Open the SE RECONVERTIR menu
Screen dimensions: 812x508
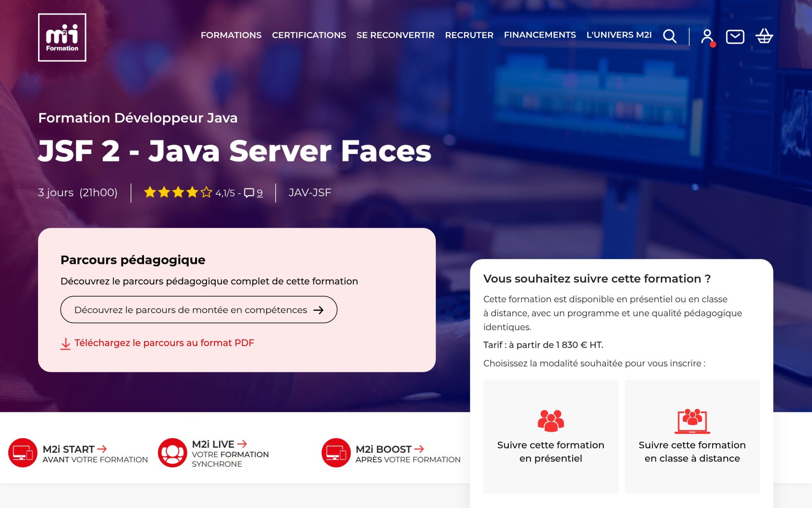(395, 35)
